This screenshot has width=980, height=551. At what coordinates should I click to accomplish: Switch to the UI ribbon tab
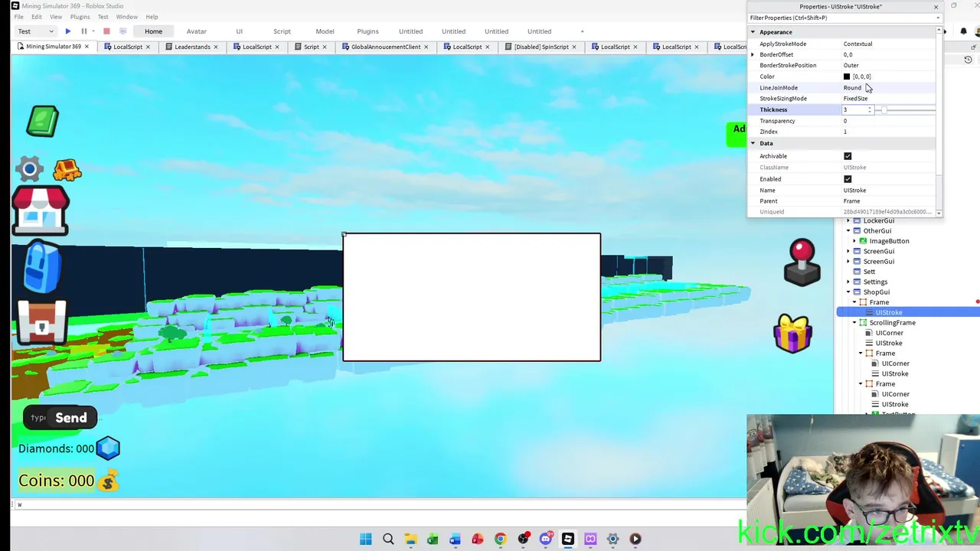point(239,31)
